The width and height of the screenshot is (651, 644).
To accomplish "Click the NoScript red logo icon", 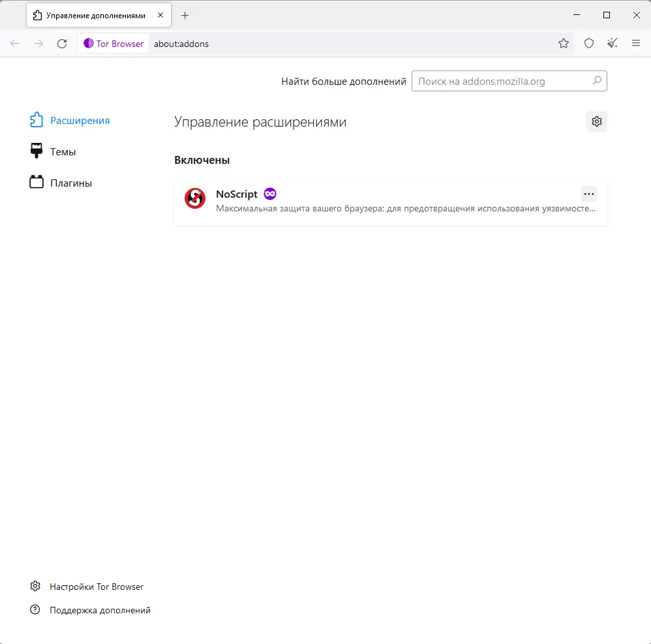I will click(x=195, y=198).
